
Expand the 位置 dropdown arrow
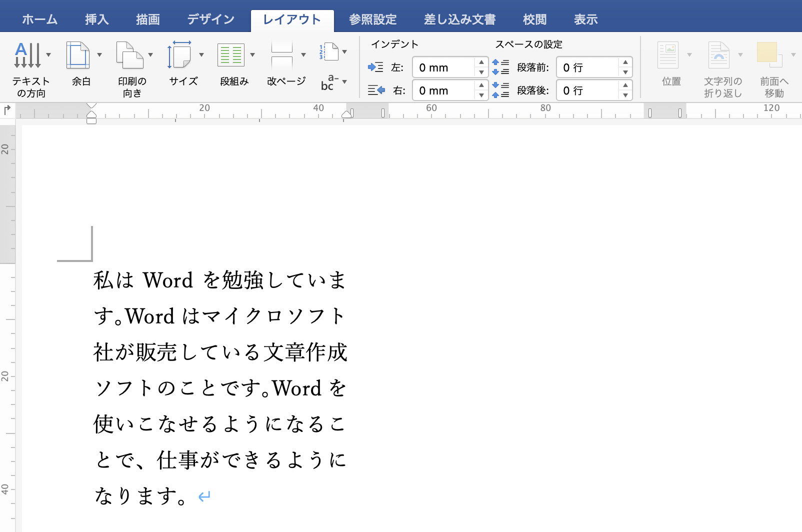click(689, 55)
